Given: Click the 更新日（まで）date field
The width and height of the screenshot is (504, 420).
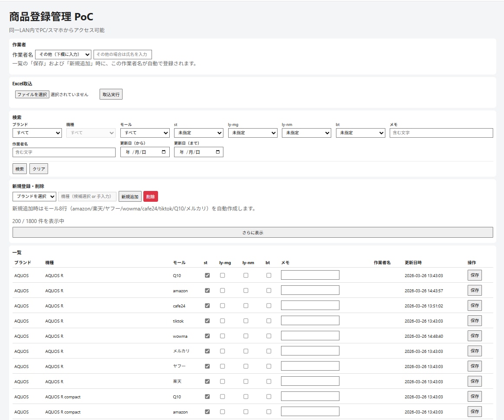Looking at the screenshot, I should coord(199,152).
